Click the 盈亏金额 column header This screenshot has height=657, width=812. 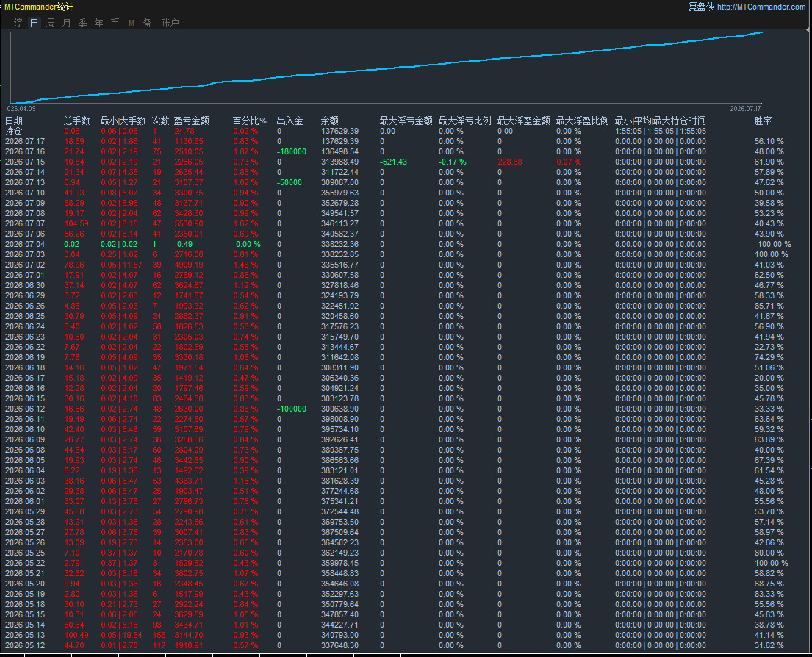pyautogui.click(x=191, y=121)
